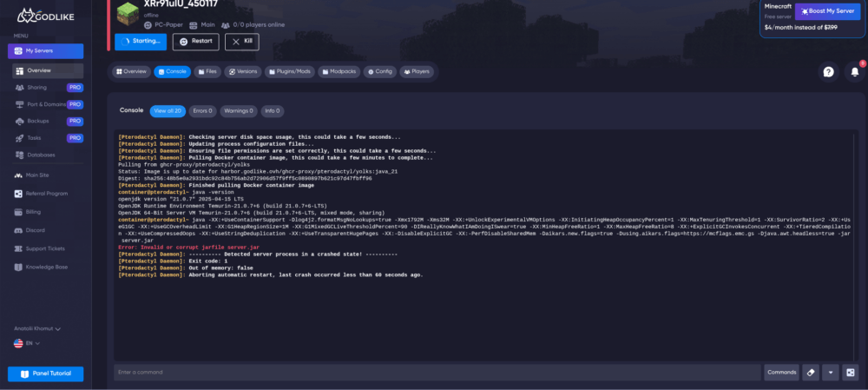Switch to the Plugins/Mods tab

coord(290,71)
